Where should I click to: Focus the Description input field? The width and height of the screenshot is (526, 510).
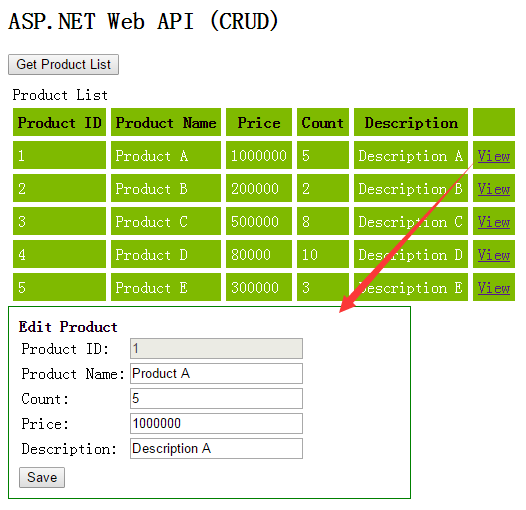point(216,448)
